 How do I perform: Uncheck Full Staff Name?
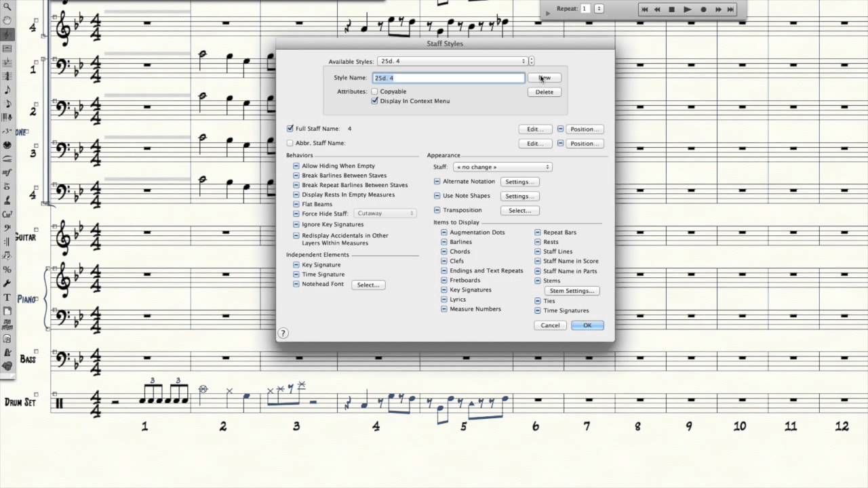290,128
